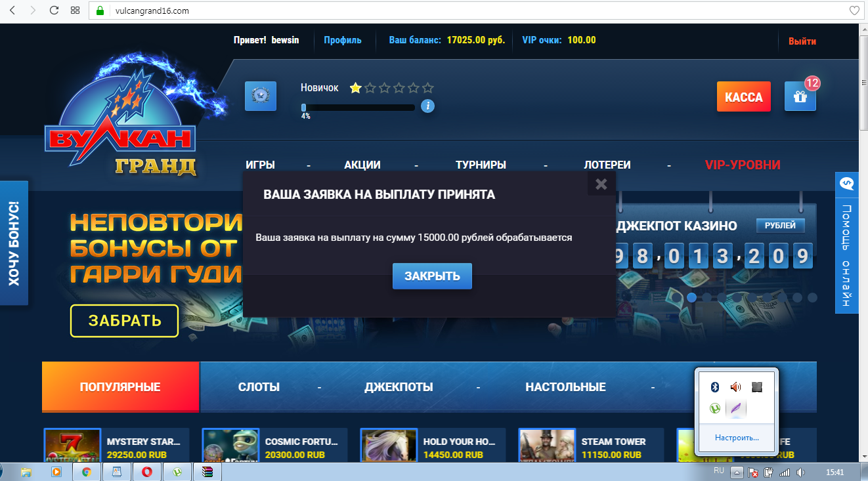
Task: Click the VIP points value 100.00
Action: pos(582,40)
